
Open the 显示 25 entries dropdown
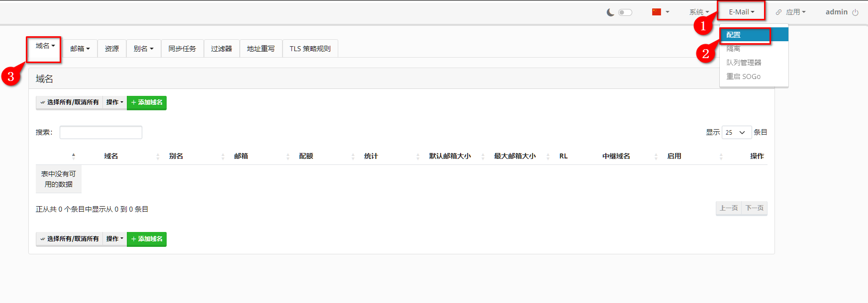pos(736,133)
